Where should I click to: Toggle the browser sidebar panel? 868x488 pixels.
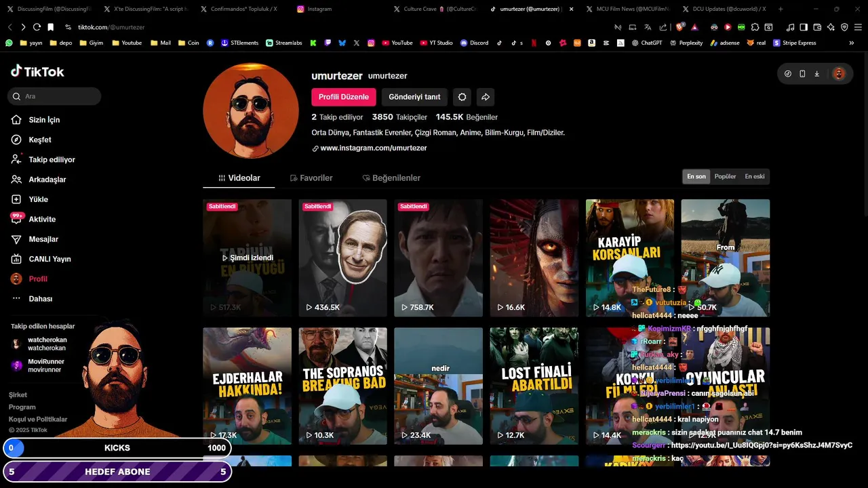tap(804, 27)
